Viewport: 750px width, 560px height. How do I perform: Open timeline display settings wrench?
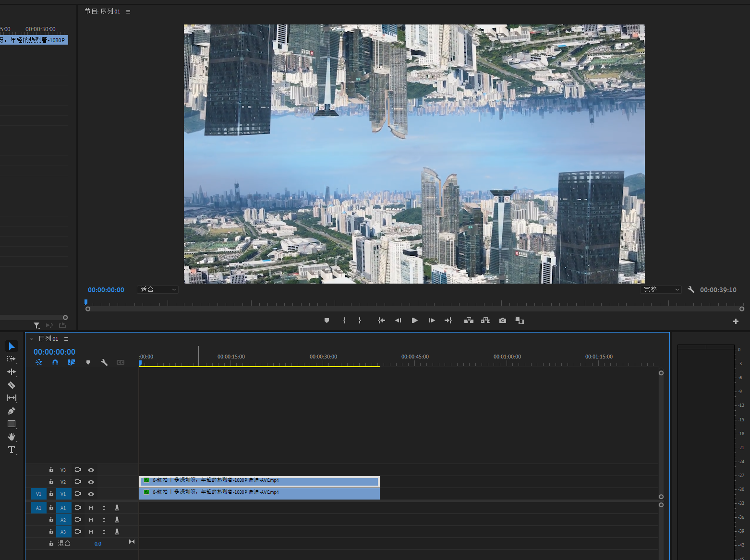pyautogui.click(x=104, y=363)
